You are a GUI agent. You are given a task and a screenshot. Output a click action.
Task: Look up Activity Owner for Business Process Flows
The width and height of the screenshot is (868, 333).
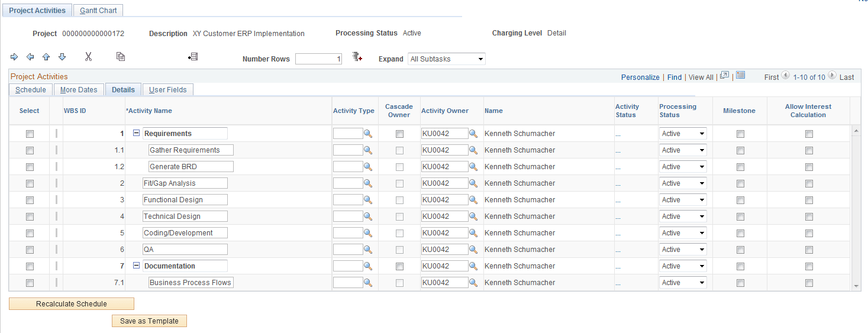point(473,283)
